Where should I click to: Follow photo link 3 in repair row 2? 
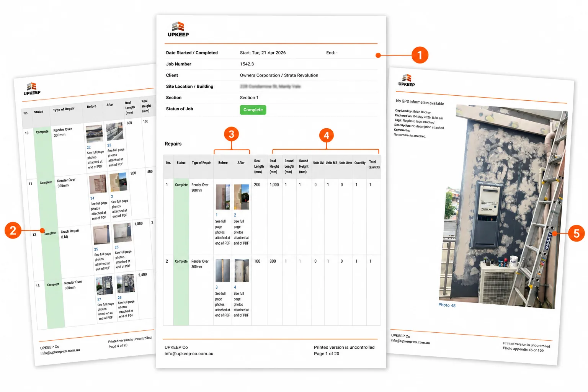point(217,287)
